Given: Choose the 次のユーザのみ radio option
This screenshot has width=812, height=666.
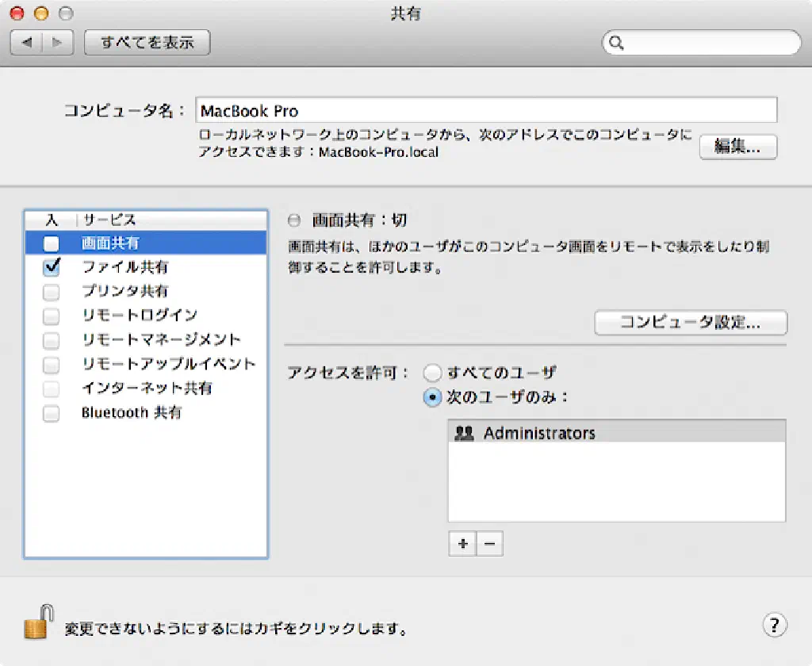Looking at the screenshot, I should pos(432,398).
